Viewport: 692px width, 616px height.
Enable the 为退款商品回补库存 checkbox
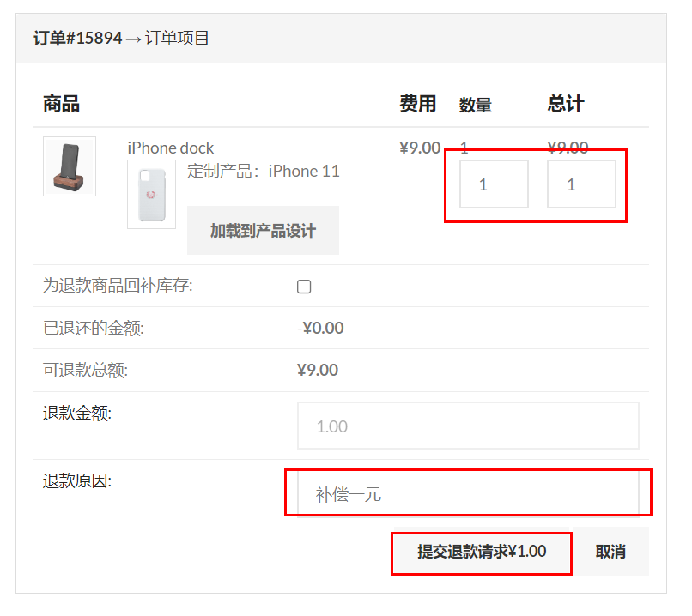(x=304, y=287)
